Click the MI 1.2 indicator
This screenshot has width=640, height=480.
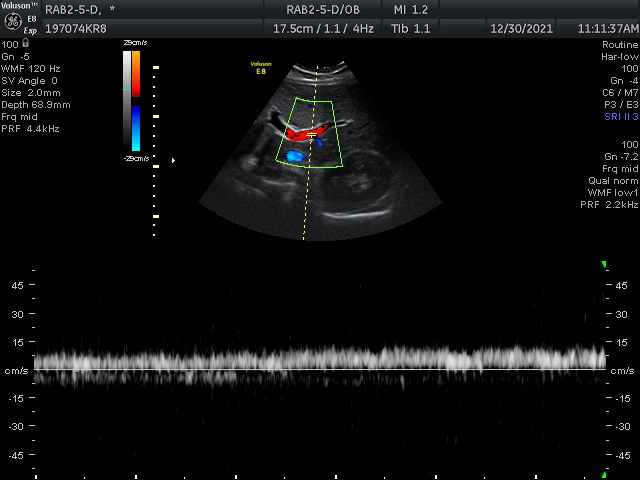click(412, 9)
